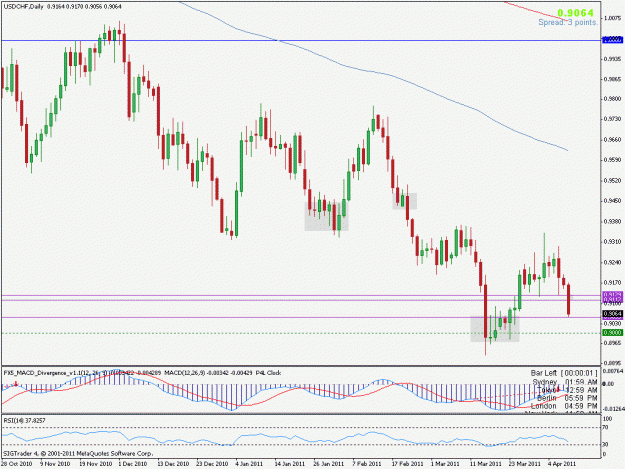Image resolution: width=625 pixels, height=469 pixels.
Task: Click the '26 Jan 2011' date label
Action: (x=328, y=464)
